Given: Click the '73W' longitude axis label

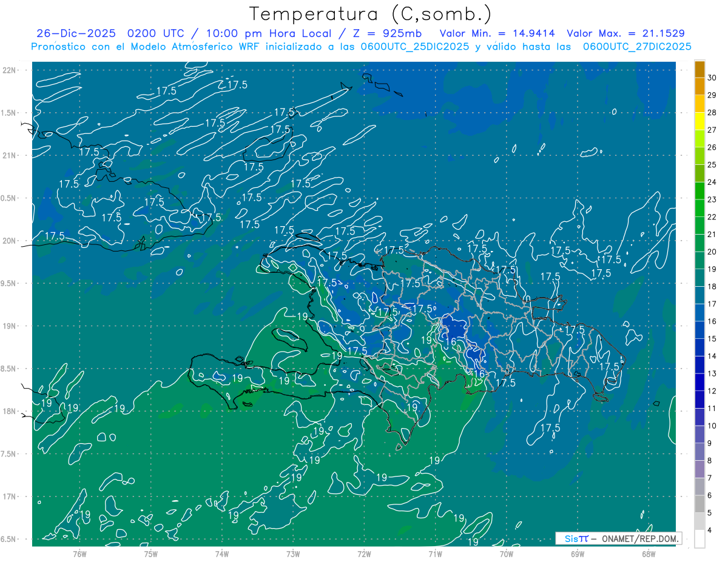Looking at the screenshot, I should pyautogui.click(x=293, y=554).
